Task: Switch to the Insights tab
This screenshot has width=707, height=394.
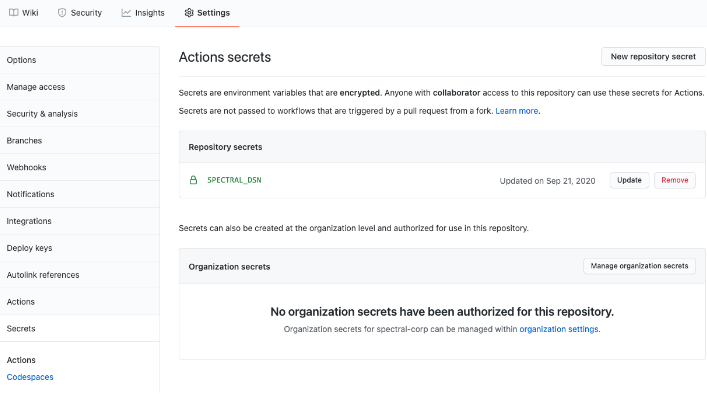Action: 143,13
